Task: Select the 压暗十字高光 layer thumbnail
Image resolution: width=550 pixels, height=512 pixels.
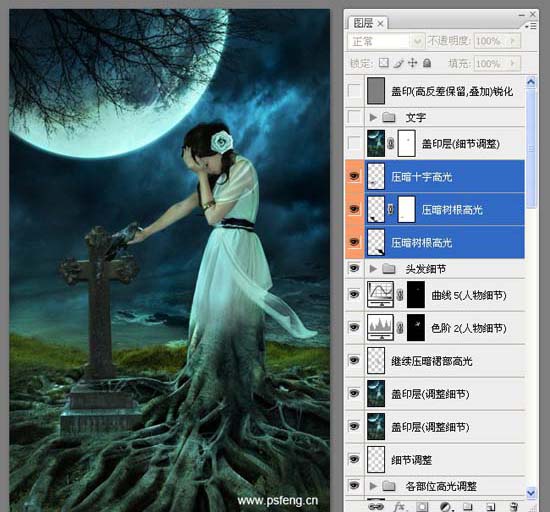Action: pos(376,176)
